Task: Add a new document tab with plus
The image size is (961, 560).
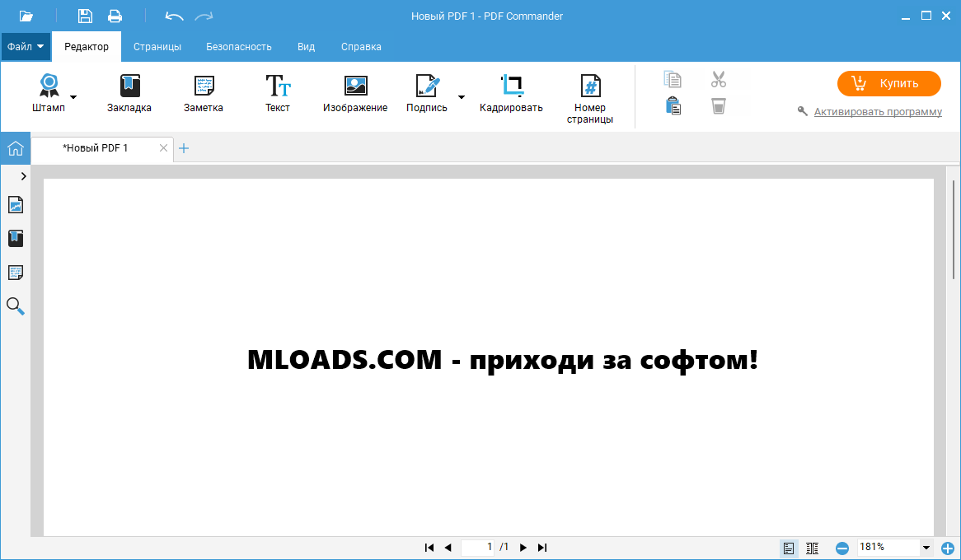Action: click(184, 148)
